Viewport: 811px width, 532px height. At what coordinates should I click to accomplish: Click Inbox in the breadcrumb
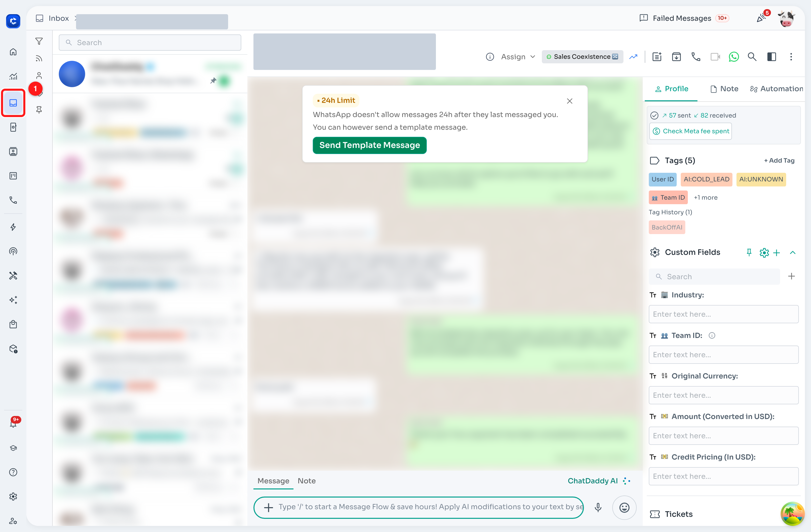click(x=59, y=18)
